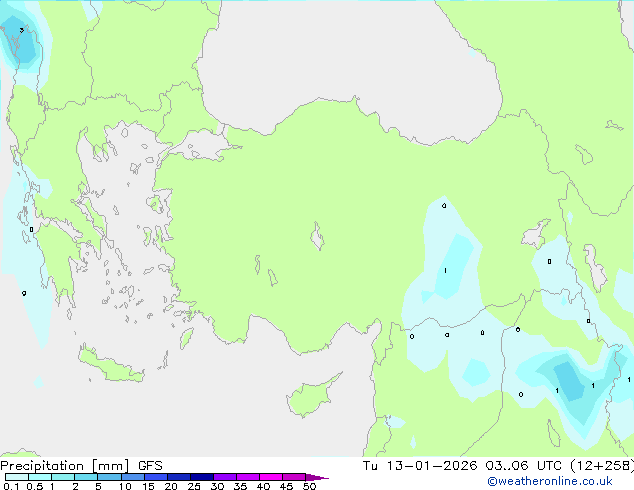The height and width of the screenshot is (490, 634).
Task: Click the '25' legend scale label
Action: click(194, 486)
